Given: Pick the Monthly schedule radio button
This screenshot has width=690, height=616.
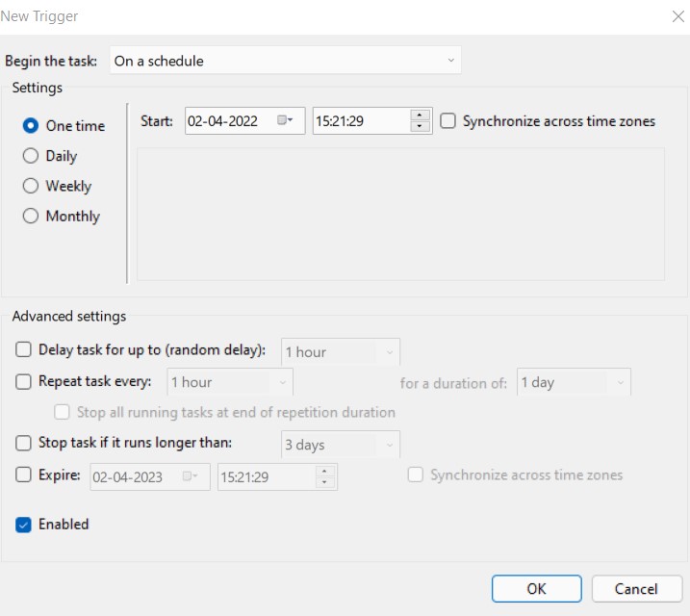Looking at the screenshot, I should 31,217.
